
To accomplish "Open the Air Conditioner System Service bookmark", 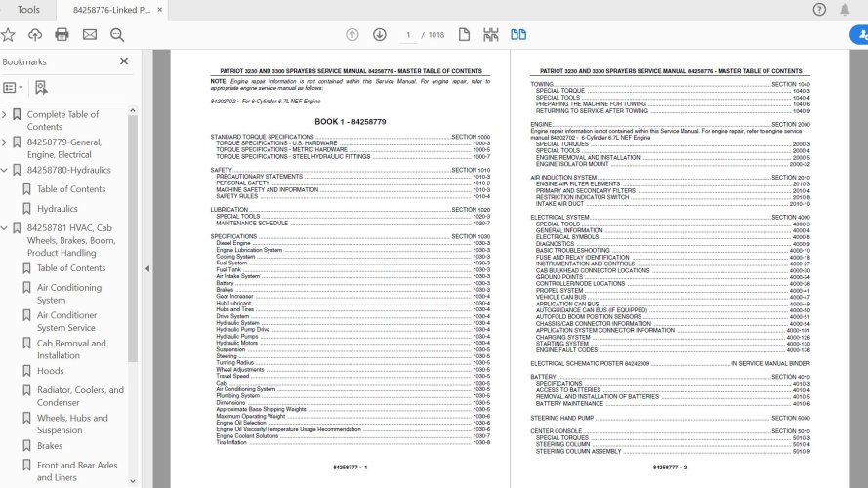I will 66,321.
